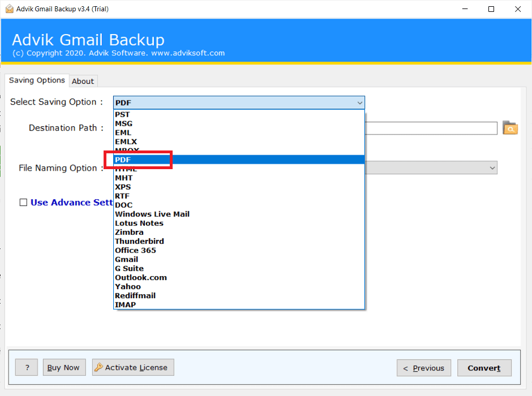Click the Buy Now button
Image resolution: width=532 pixels, height=396 pixels.
pos(64,367)
